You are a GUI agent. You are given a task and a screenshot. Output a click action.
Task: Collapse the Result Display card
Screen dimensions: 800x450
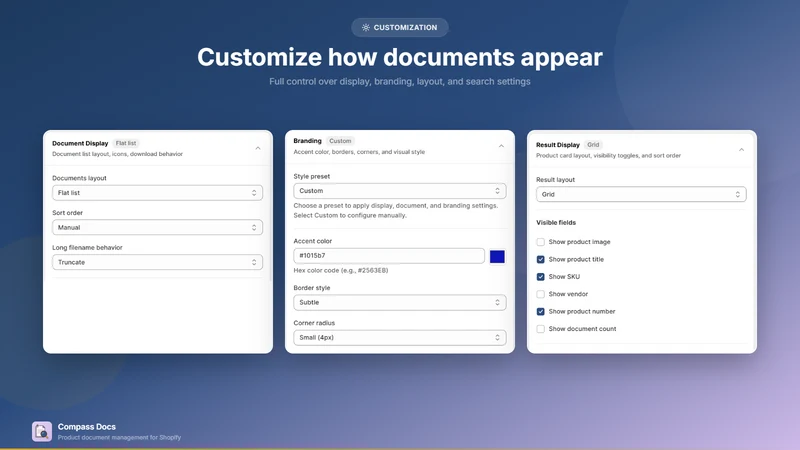point(741,150)
